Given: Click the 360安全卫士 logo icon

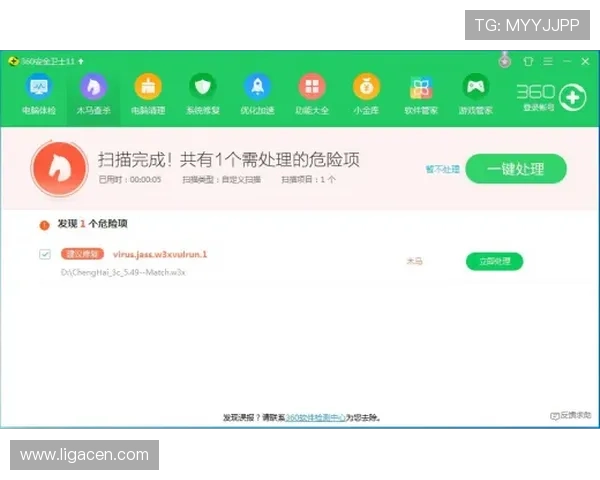Looking at the screenshot, I should pos(13,61).
